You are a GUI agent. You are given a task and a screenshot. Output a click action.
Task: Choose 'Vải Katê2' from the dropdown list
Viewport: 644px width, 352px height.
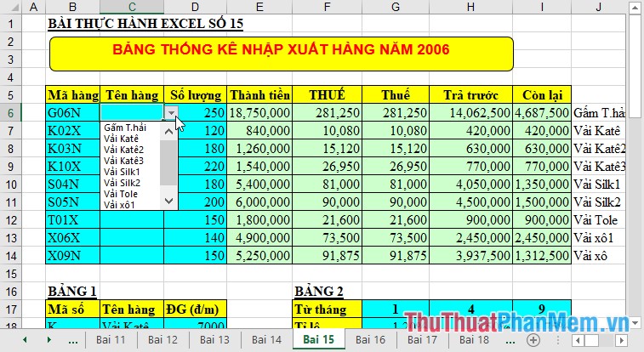pos(123,150)
